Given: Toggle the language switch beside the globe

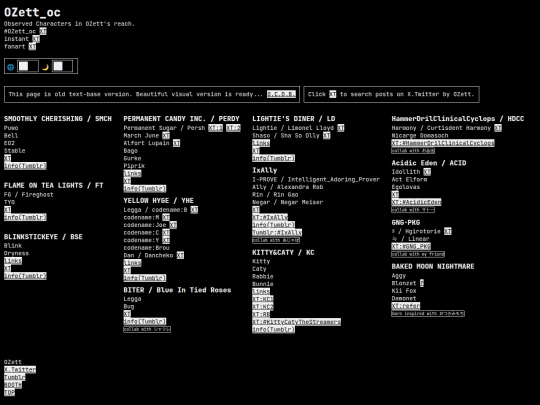Looking at the screenshot, I should 28,66.
